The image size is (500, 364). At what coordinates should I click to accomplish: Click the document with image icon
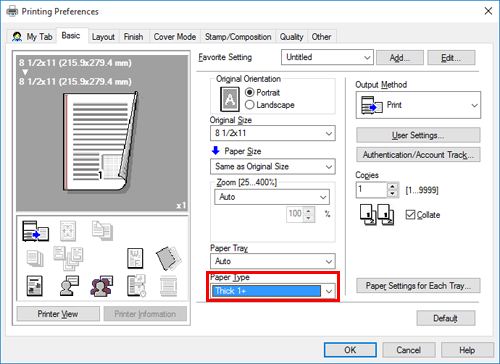pos(35,286)
